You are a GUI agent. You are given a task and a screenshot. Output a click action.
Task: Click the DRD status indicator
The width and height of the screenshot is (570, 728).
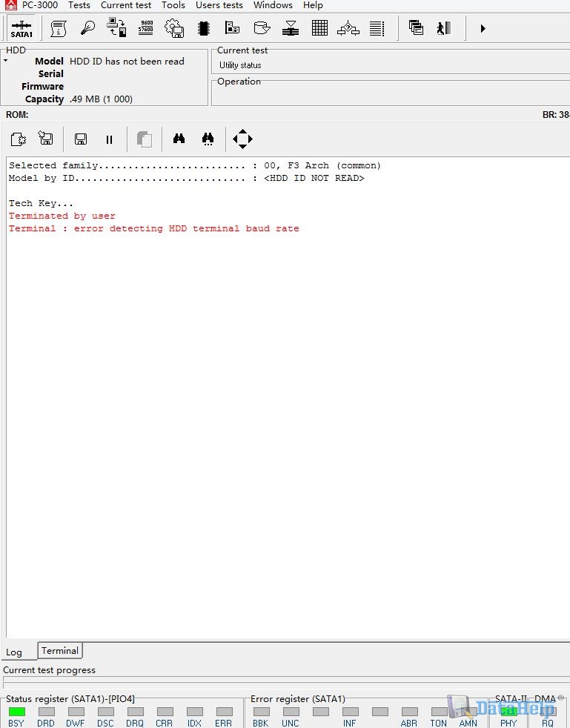(x=47, y=711)
